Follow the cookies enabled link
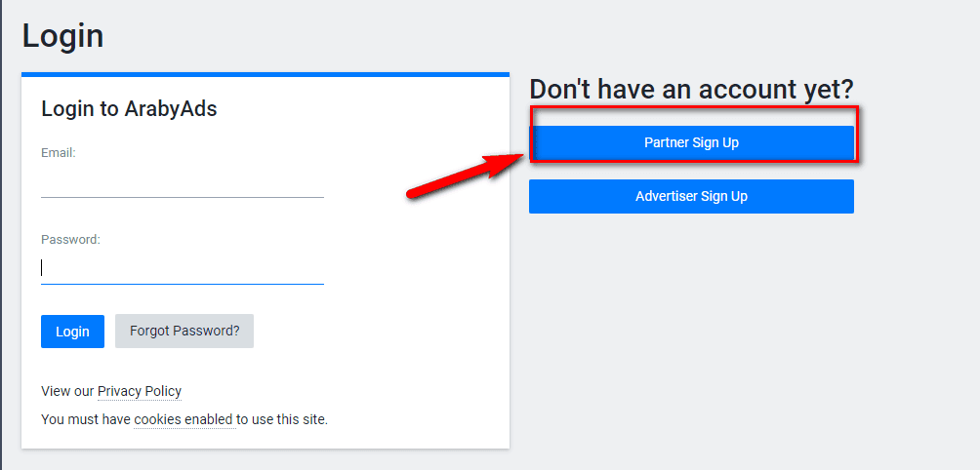 pyautogui.click(x=184, y=419)
